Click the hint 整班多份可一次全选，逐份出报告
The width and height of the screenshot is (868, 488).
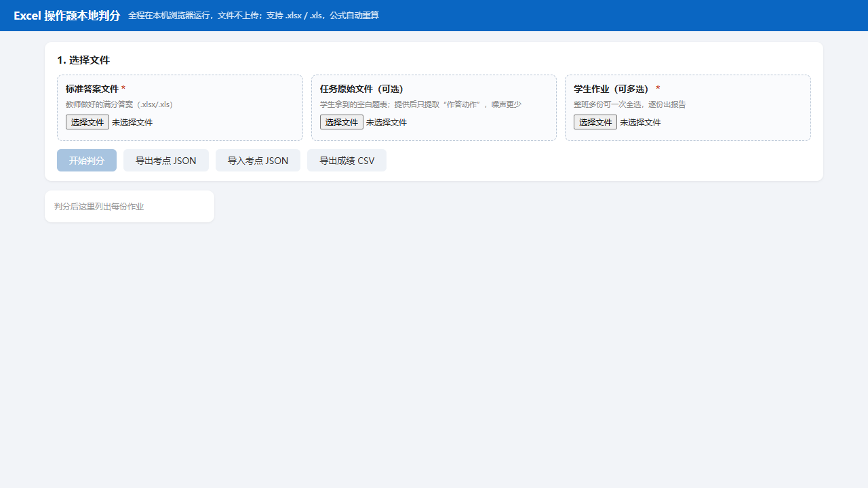630,104
